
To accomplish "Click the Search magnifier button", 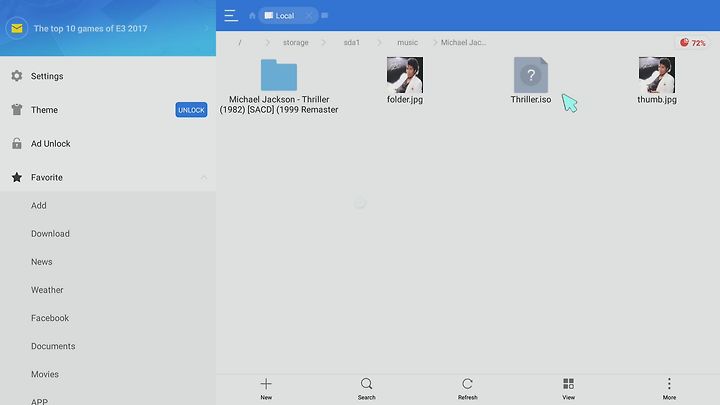I will tap(366, 388).
